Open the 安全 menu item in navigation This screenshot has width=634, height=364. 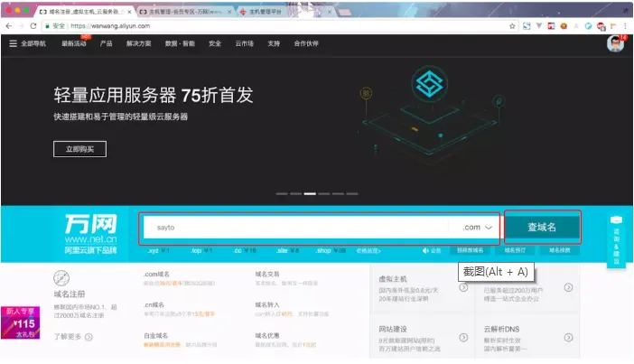(x=215, y=43)
